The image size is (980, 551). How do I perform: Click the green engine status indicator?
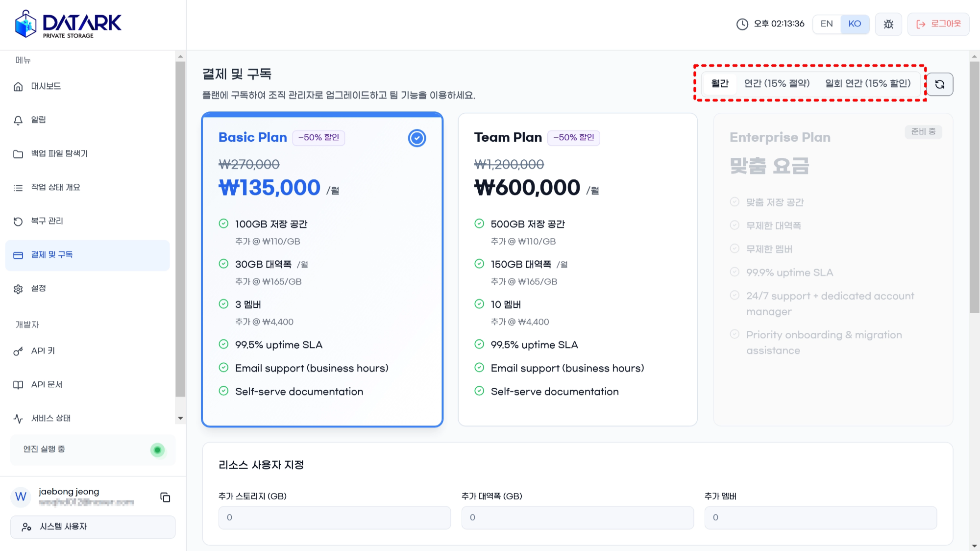click(x=157, y=450)
